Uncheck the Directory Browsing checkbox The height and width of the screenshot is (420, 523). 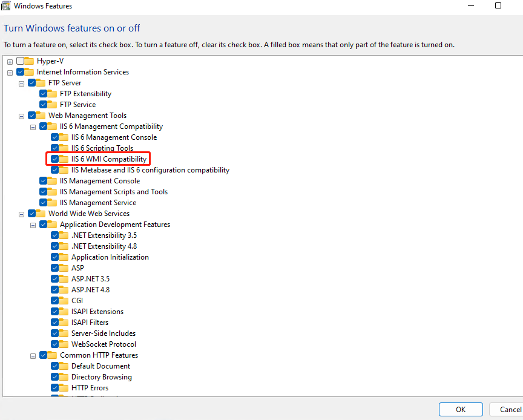(55, 376)
